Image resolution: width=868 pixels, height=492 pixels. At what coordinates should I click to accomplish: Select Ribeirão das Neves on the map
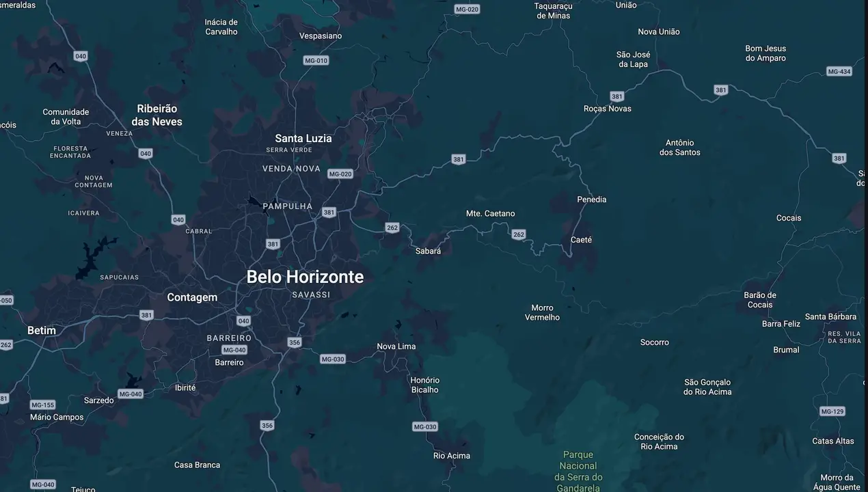click(157, 115)
